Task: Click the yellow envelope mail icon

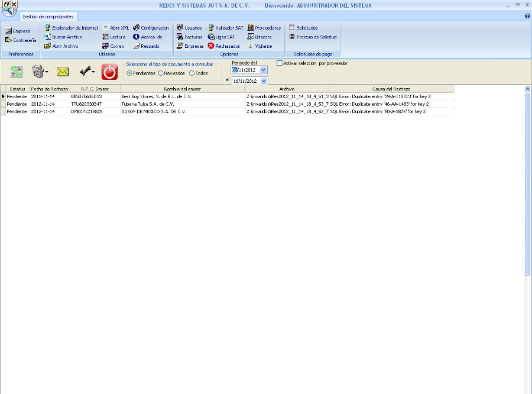Action: tap(63, 72)
